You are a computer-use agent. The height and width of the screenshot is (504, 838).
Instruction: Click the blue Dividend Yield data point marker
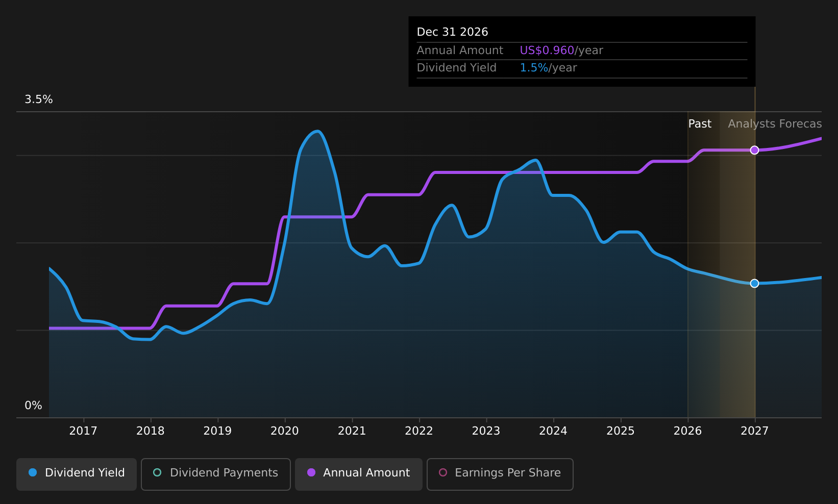[754, 283]
